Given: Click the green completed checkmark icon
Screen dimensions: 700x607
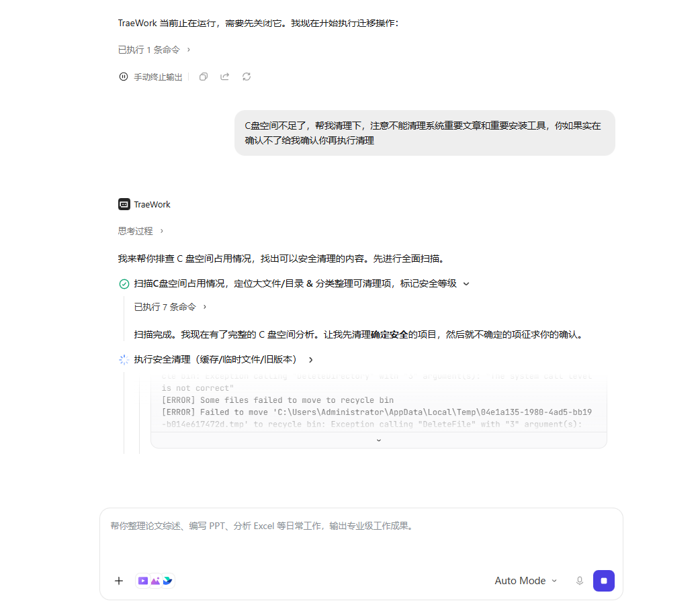Looking at the screenshot, I should pyautogui.click(x=124, y=284).
